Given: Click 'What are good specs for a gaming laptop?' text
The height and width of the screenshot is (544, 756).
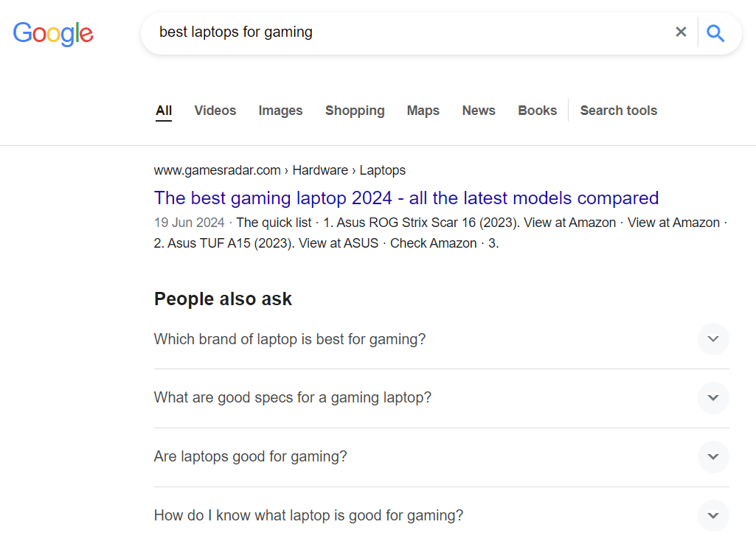Looking at the screenshot, I should [292, 398].
